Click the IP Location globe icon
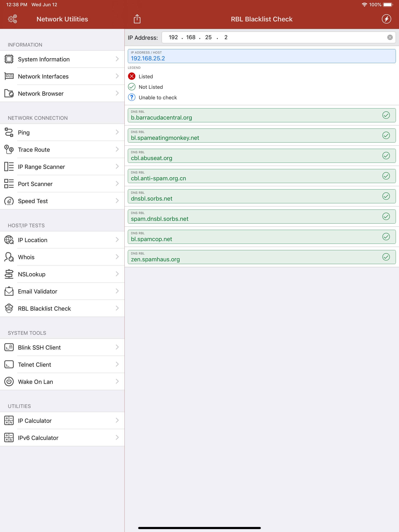This screenshot has width=399, height=532. tap(9, 240)
